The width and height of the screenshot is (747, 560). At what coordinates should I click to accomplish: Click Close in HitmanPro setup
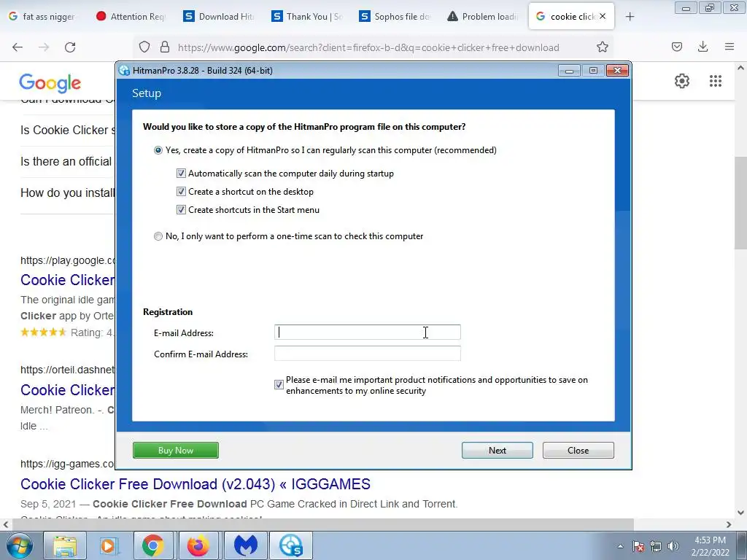point(578,451)
